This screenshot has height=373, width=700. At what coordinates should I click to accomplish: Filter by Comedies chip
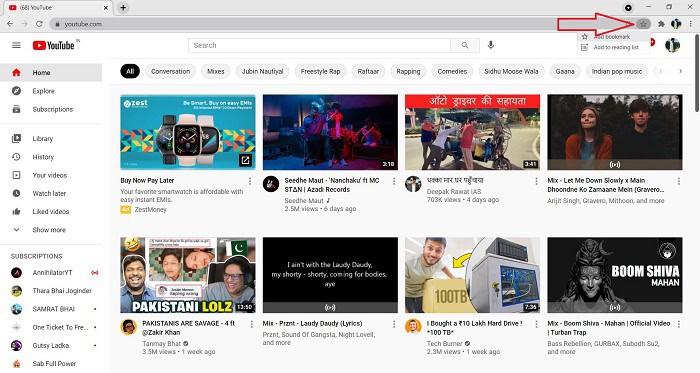pos(452,71)
